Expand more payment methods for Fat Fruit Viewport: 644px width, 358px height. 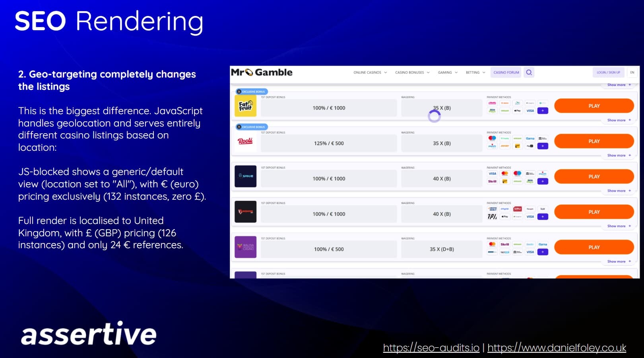click(543, 111)
